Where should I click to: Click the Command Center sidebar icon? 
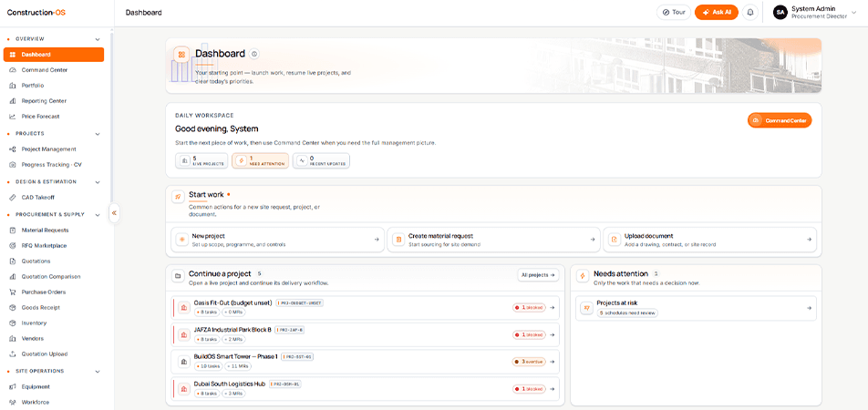[13, 70]
